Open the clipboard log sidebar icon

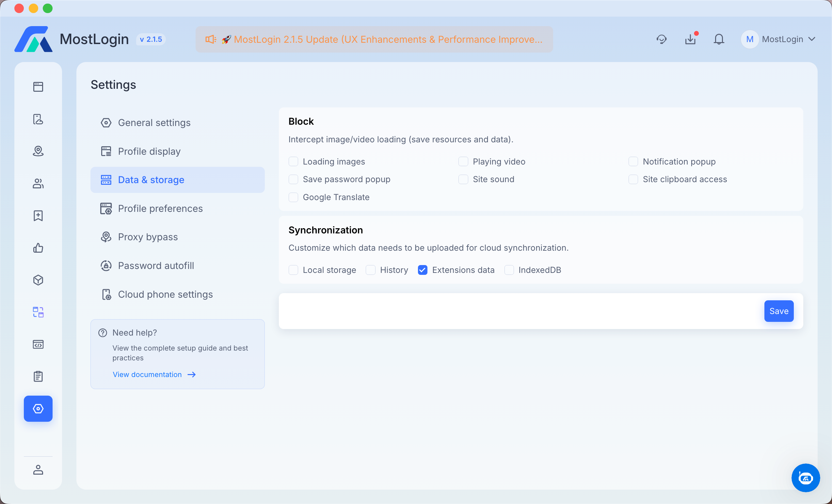(x=38, y=376)
